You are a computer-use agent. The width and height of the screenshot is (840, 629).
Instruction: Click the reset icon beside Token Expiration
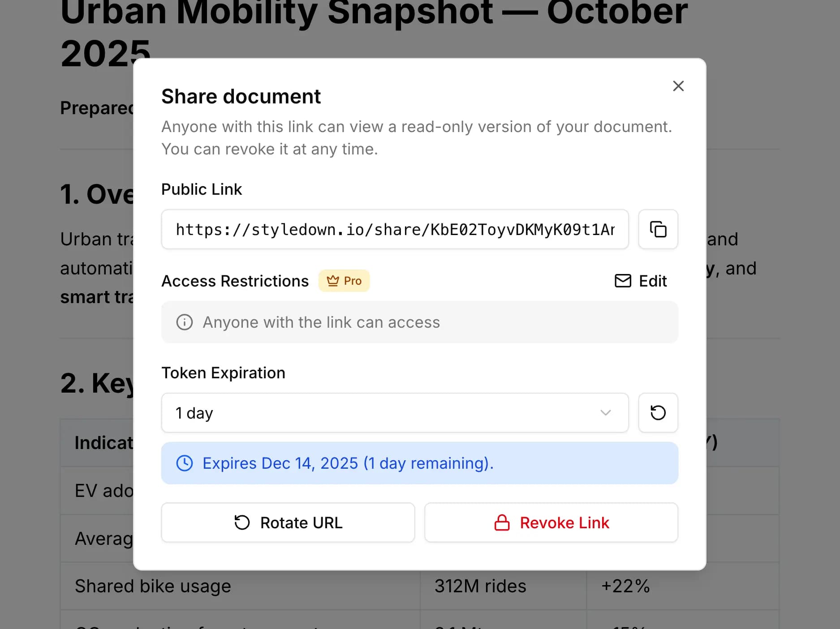(x=658, y=413)
